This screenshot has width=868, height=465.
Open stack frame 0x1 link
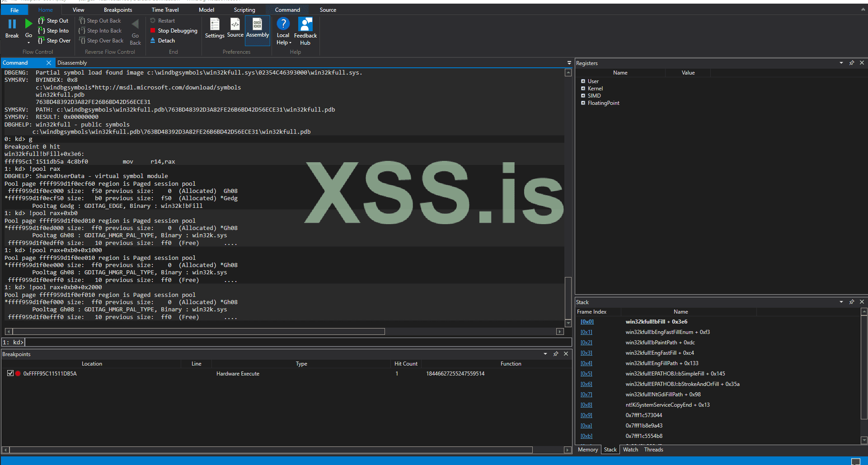click(586, 332)
